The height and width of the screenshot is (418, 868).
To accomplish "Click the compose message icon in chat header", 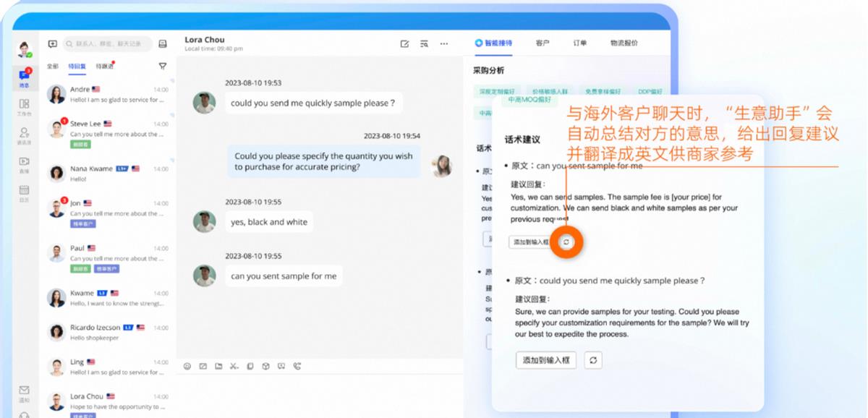I will [x=405, y=43].
